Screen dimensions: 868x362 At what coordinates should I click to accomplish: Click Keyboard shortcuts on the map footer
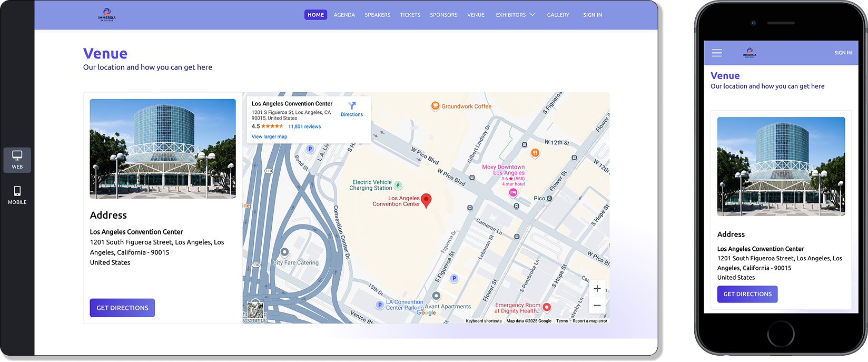pyautogui.click(x=484, y=321)
